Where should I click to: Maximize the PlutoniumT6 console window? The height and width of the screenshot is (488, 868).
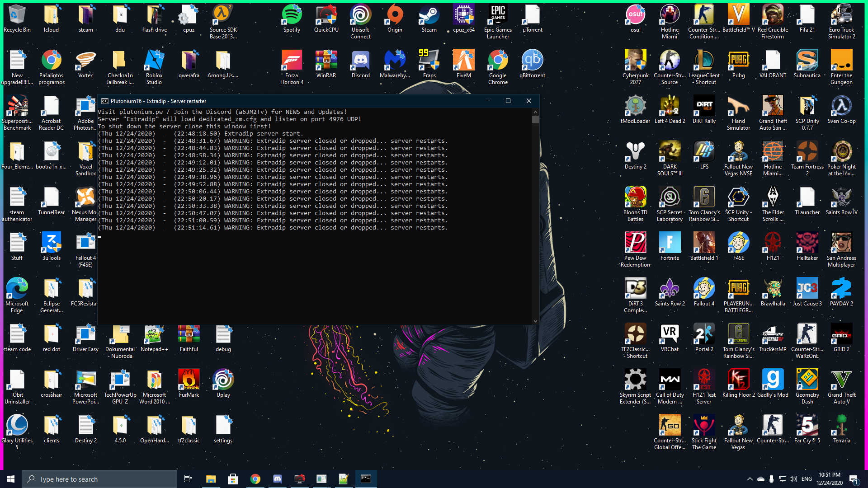(x=508, y=101)
